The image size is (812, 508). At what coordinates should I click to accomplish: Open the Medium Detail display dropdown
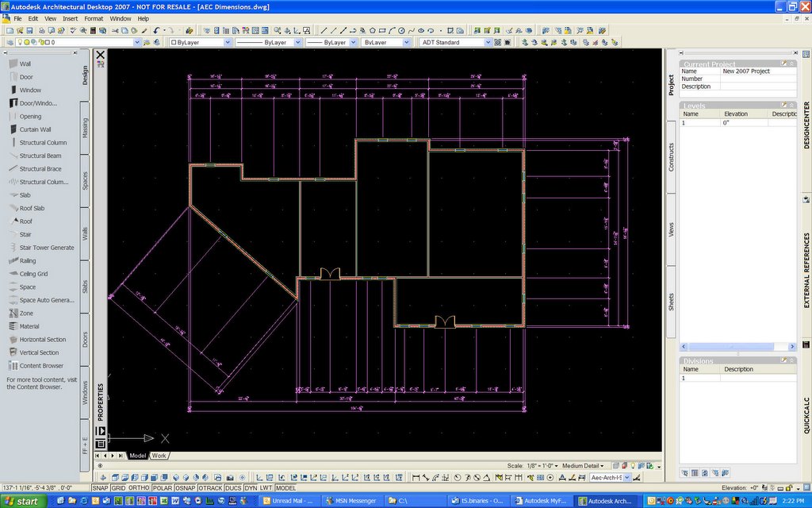(583, 466)
